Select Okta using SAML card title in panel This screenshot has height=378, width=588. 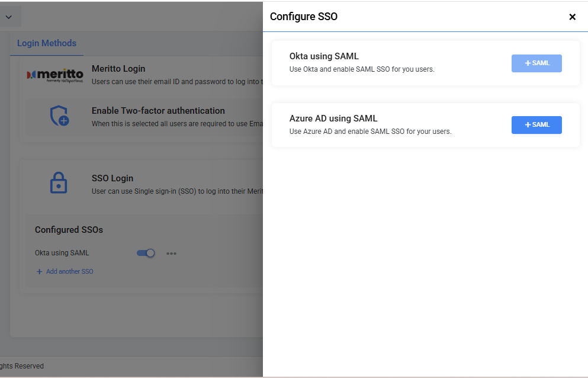pos(324,57)
